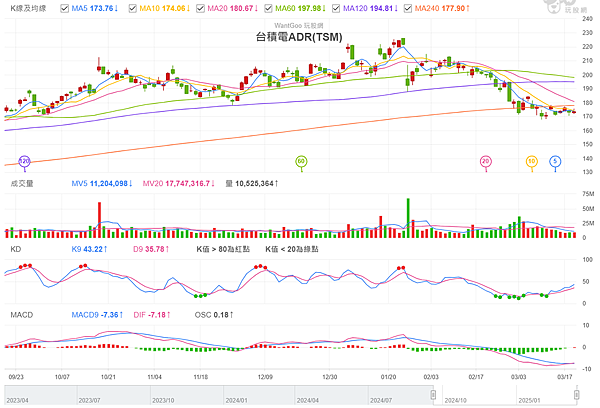
Task: Click the 玩股網 mascot logo in the corner
Action: [565, 7]
